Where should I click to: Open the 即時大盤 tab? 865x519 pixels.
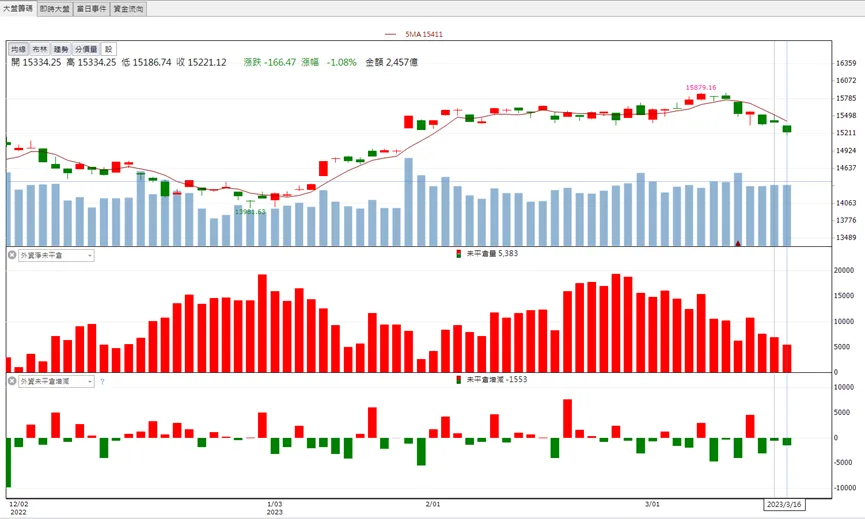click(x=55, y=9)
